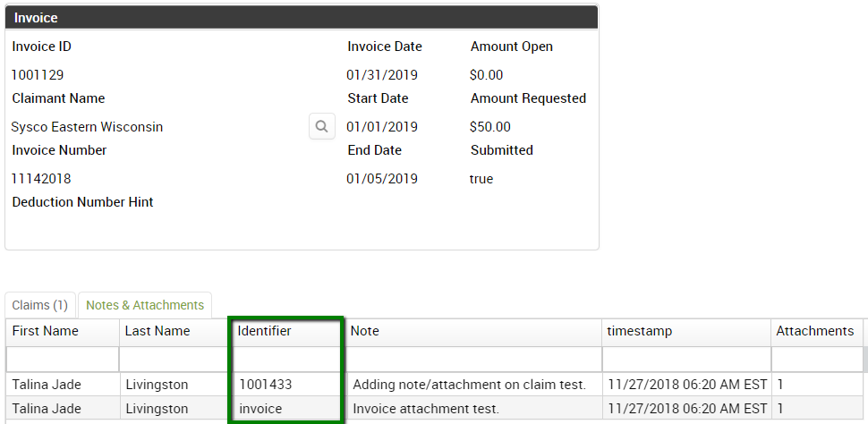This screenshot has width=868, height=424.
Task: Click the Attachments filter field
Action: (818, 360)
